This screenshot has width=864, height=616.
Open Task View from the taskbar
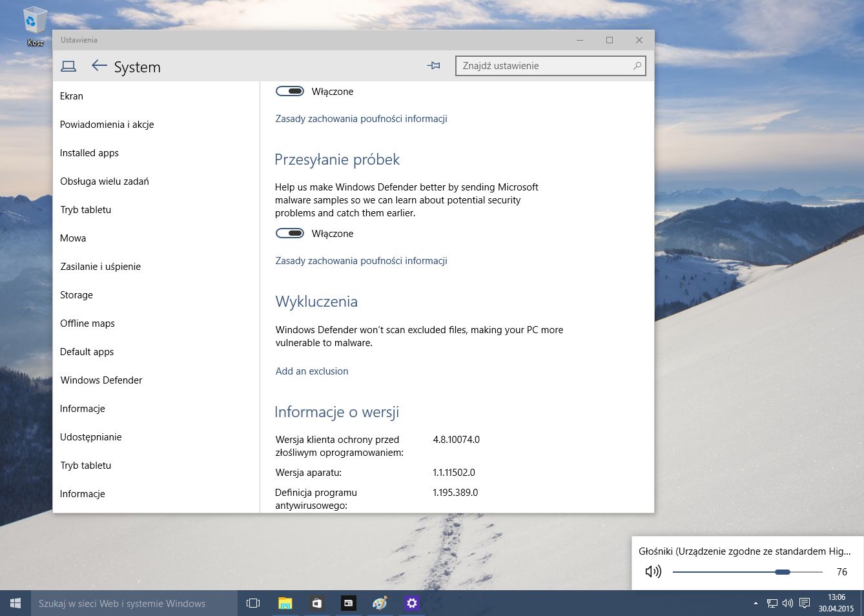(x=253, y=603)
